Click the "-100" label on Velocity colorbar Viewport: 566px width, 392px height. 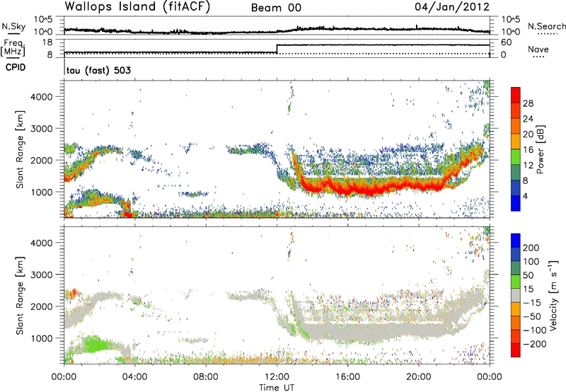pos(534,330)
